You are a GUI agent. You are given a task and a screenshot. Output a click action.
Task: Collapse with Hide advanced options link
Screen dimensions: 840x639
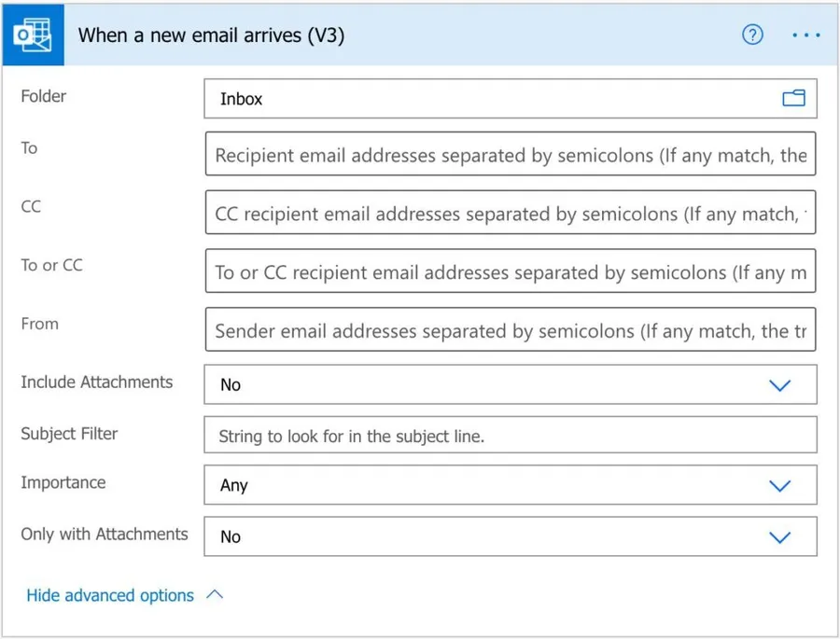tap(110, 595)
